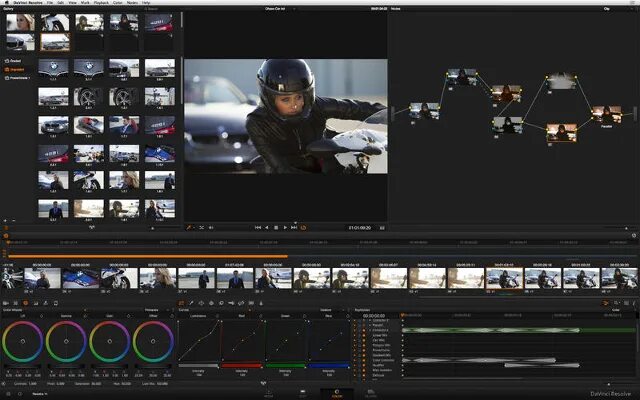Jump to last frame in viewer
Image resolution: width=640 pixels, height=400 pixels.
(294, 228)
